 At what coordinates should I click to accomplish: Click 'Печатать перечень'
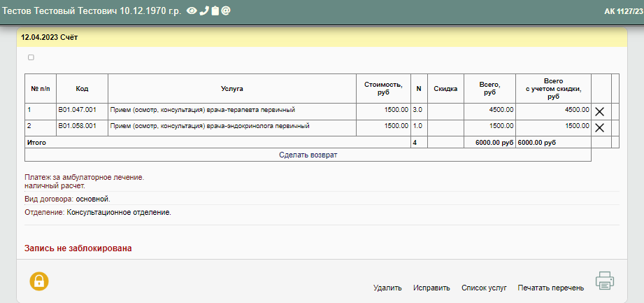coord(550,288)
